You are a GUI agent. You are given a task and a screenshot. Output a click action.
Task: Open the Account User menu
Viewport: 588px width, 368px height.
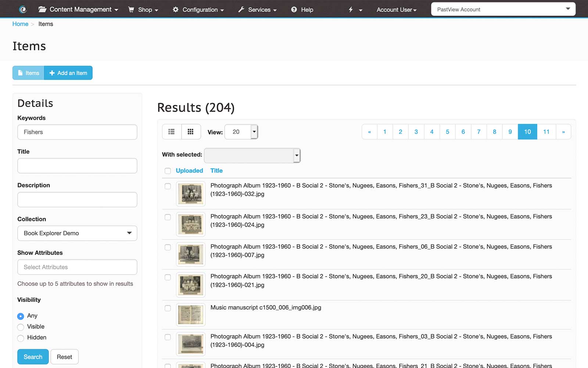click(397, 10)
